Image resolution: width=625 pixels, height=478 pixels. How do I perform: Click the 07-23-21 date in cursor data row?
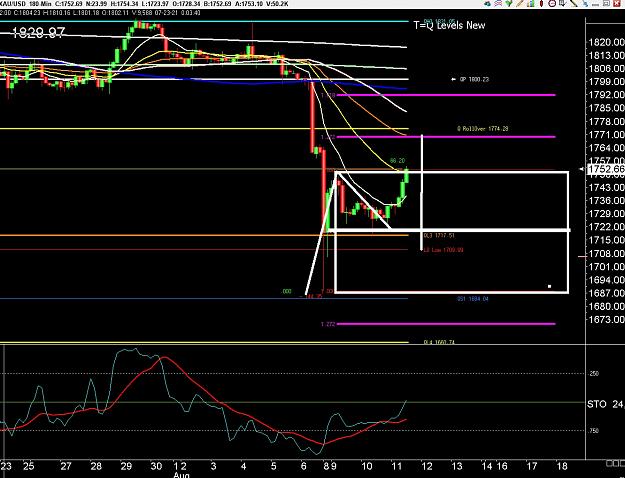(x=166, y=13)
